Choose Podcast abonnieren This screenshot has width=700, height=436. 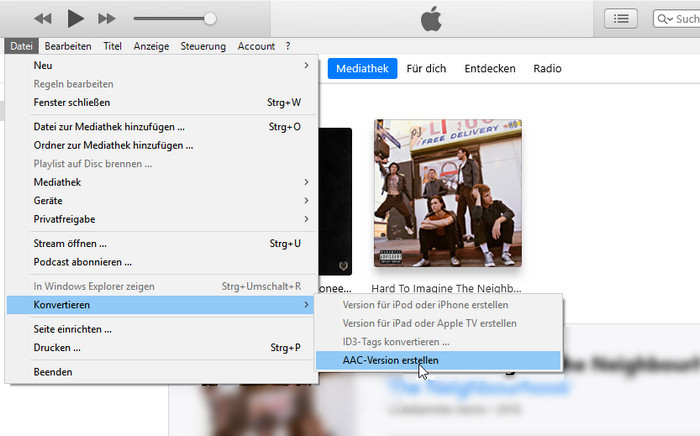click(161, 262)
